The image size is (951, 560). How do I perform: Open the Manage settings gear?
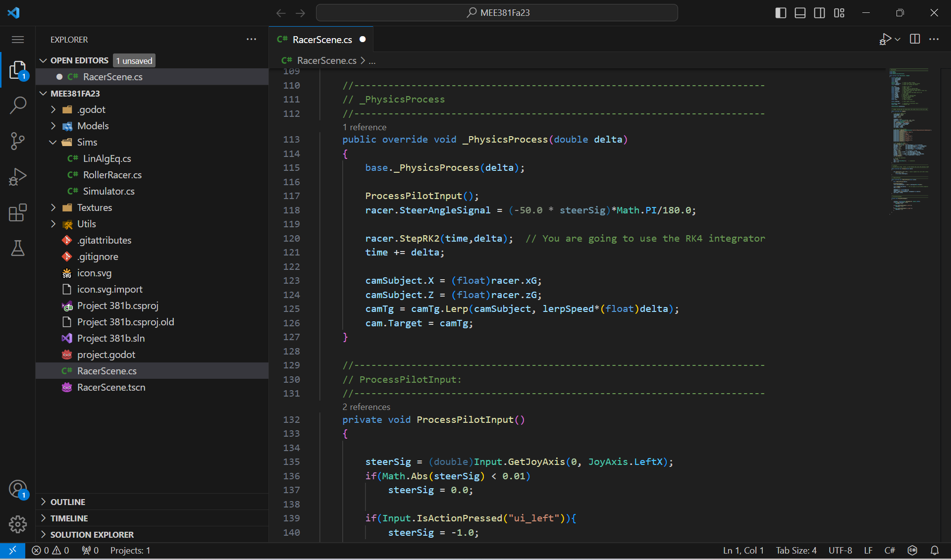18,524
